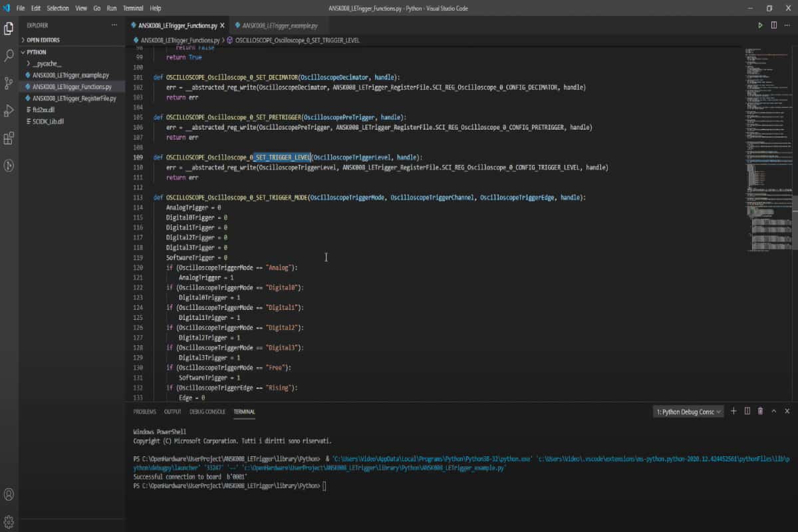Image resolution: width=798 pixels, height=532 pixels.
Task: Open the terminal selector dropdown showing Python Debug Console
Action: coord(688,411)
